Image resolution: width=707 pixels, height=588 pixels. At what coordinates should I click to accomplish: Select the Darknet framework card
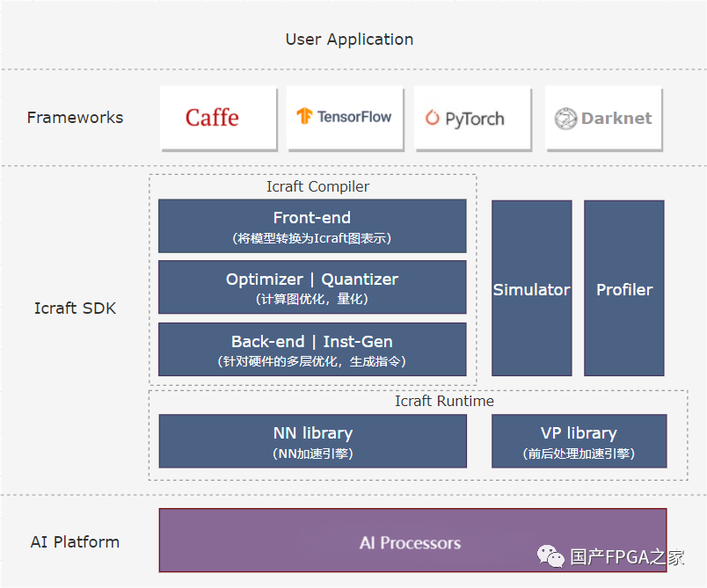[604, 118]
